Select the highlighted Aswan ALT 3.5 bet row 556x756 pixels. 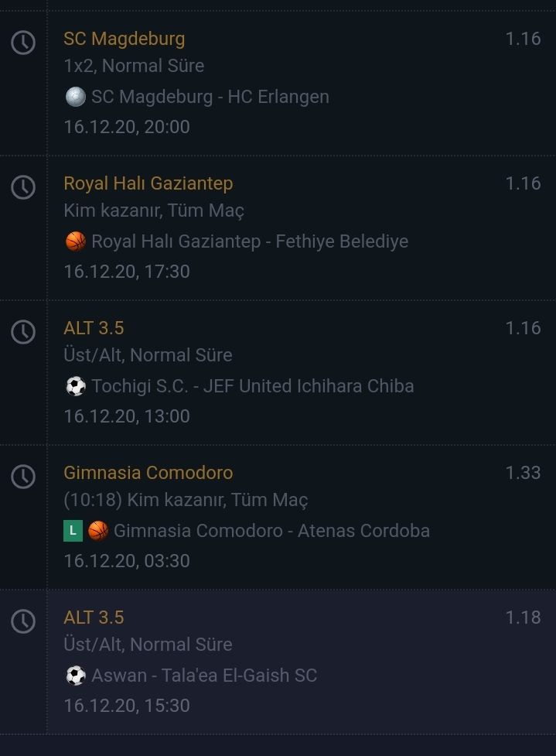278,662
